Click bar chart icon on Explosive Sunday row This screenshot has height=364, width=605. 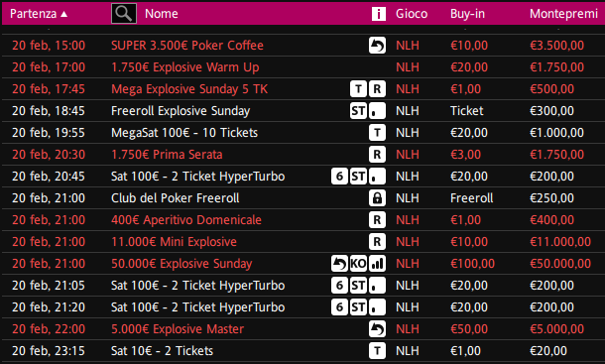click(x=377, y=264)
